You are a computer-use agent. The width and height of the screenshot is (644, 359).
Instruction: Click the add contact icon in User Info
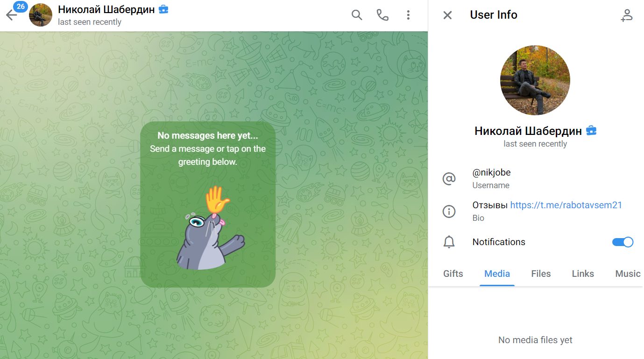(x=626, y=15)
